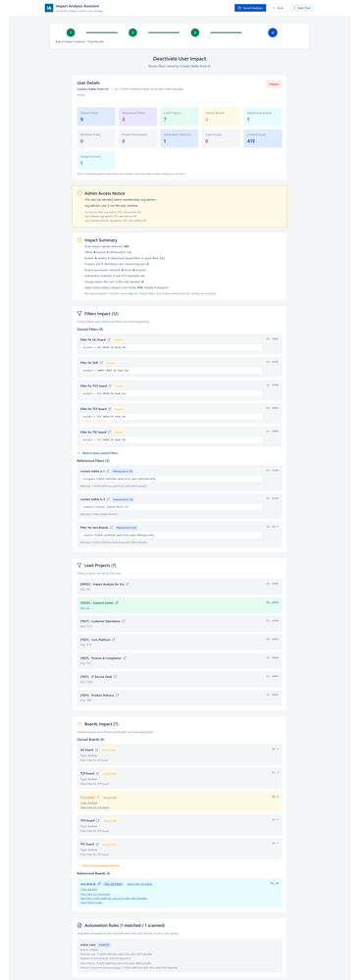Click the Automation Rules document icon
The image size is (359, 980).
79,925
